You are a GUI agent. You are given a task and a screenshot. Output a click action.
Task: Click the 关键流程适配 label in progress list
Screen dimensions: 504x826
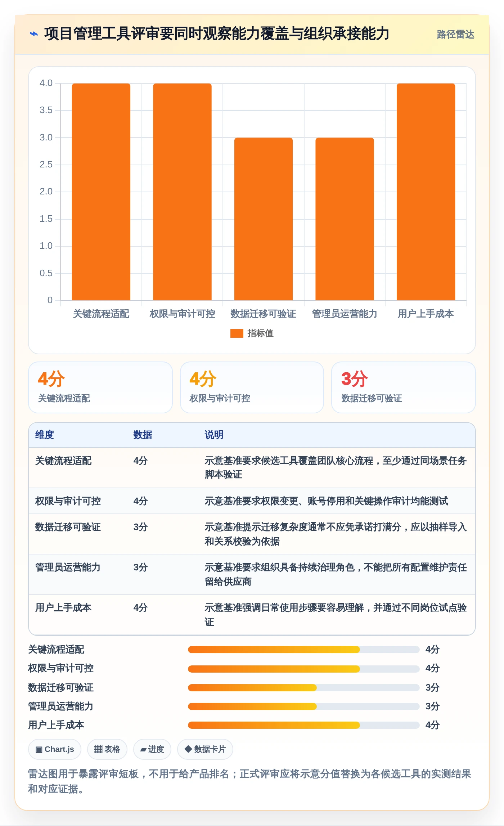click(56, 650)
